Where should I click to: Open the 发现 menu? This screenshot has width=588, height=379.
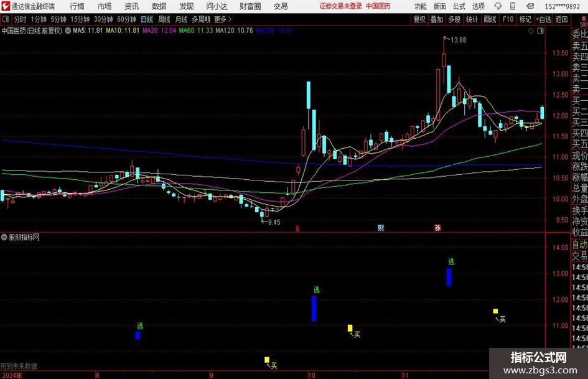point(187,6)
